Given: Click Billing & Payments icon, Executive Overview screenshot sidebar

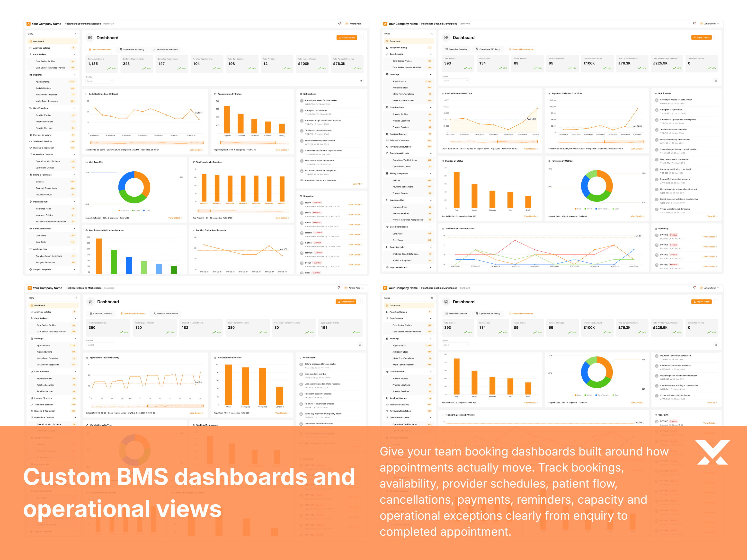Looking at the screenshot, I should point(31,175).
